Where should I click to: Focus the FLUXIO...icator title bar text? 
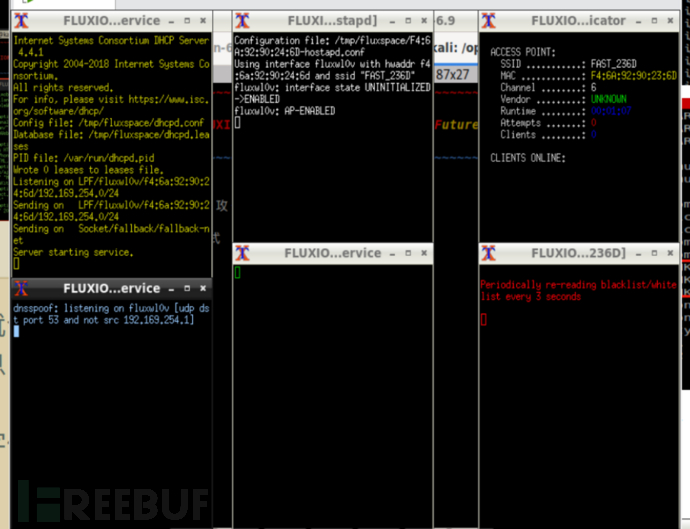tap(578, 21)
